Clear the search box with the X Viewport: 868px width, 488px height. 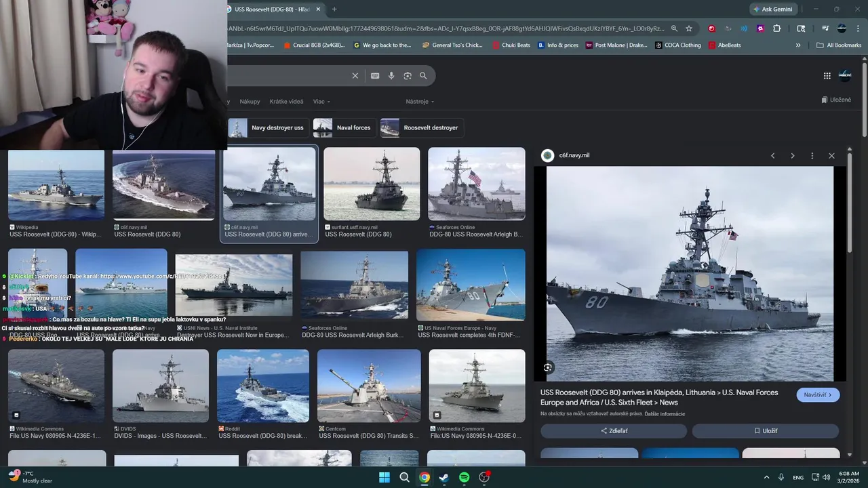coord(355,76)
